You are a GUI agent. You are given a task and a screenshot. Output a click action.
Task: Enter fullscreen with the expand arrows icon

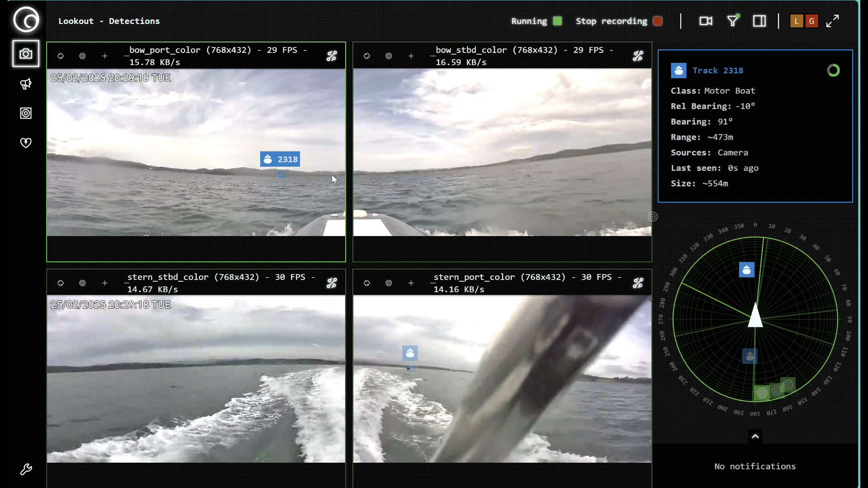[832, 21]
